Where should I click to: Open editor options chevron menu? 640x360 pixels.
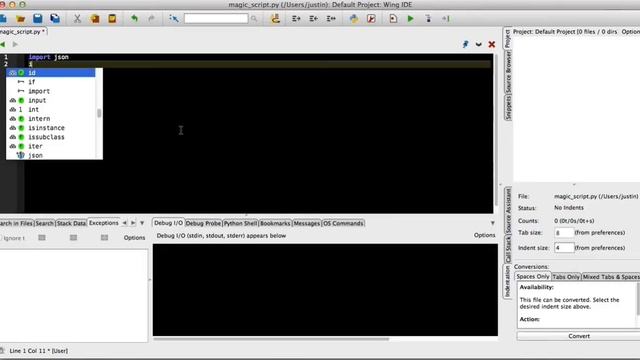478,44
